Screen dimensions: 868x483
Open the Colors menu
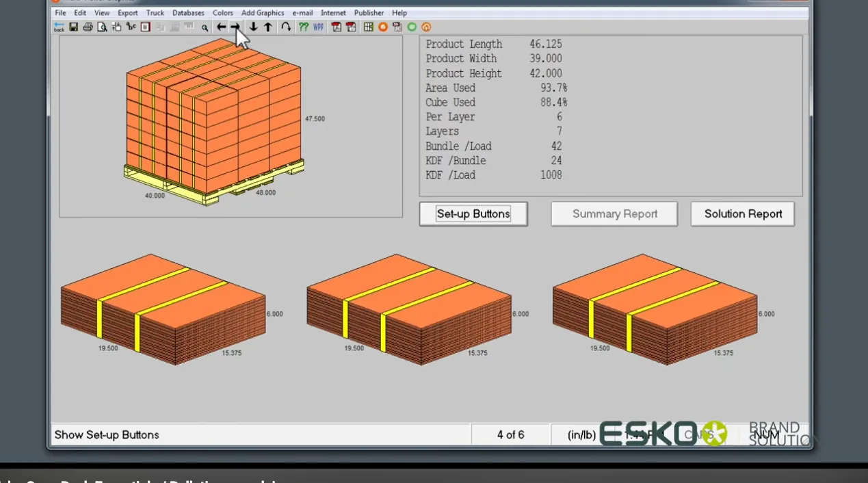point(223,13)
